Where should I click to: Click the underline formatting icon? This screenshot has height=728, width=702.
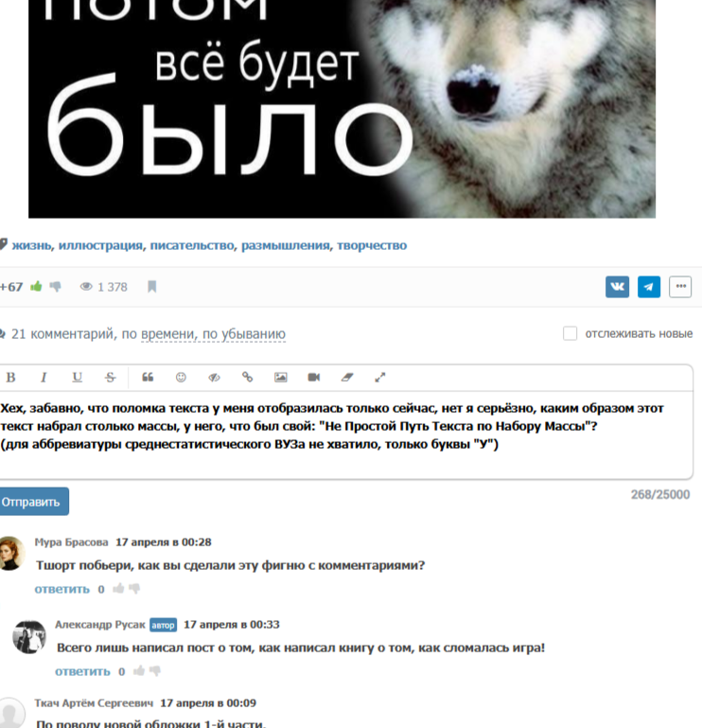pyautogui.click(x=77, y=378)
